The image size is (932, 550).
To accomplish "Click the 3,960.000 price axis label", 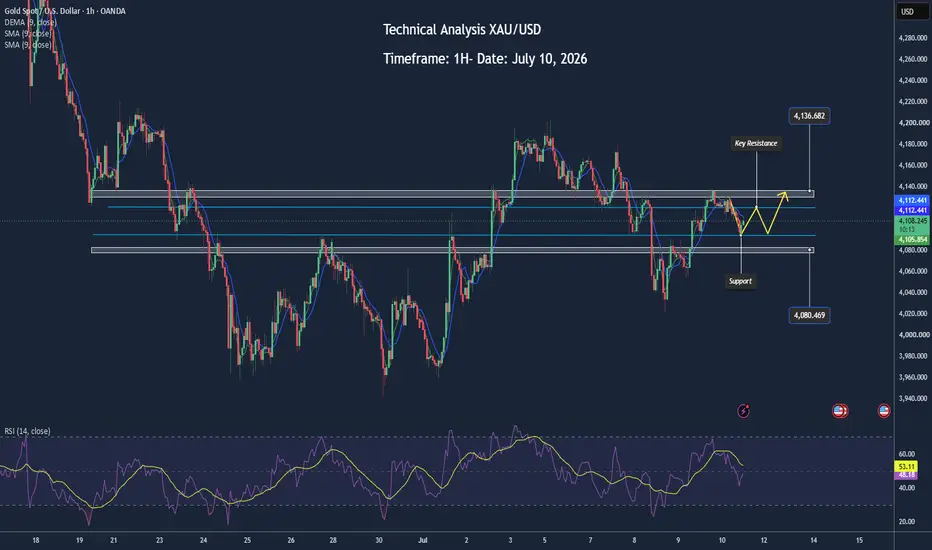I will (x=913, y=377).
